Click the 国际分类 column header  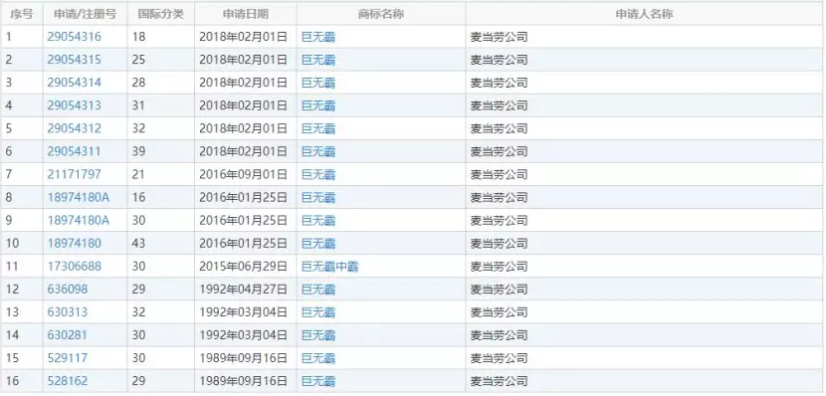coord(161,14)
